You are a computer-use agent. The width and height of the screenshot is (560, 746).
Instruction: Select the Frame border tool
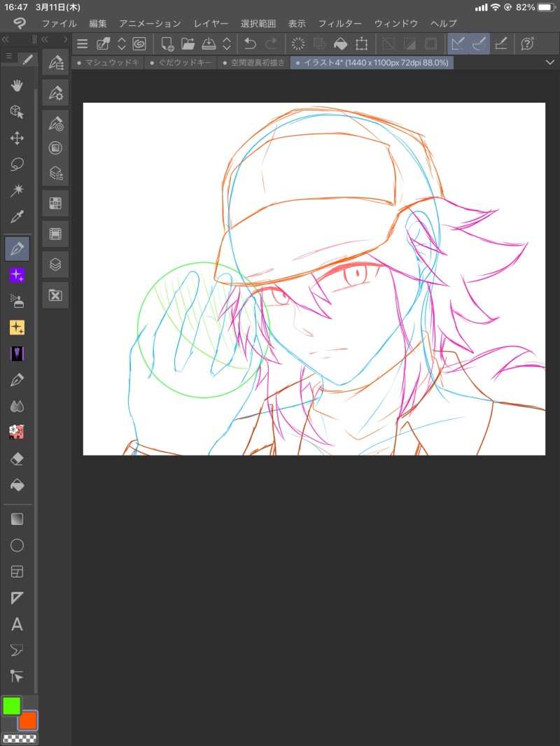[x=17, y=571]
